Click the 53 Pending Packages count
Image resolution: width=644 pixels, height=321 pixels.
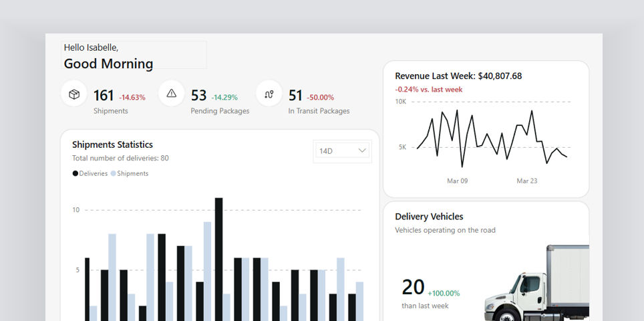point(198,96)
